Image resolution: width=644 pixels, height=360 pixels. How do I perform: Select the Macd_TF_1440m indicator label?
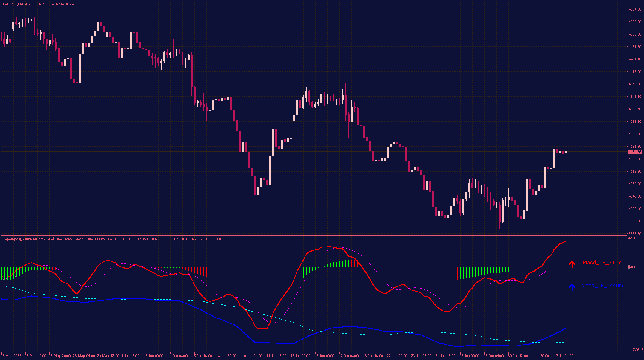602,285
